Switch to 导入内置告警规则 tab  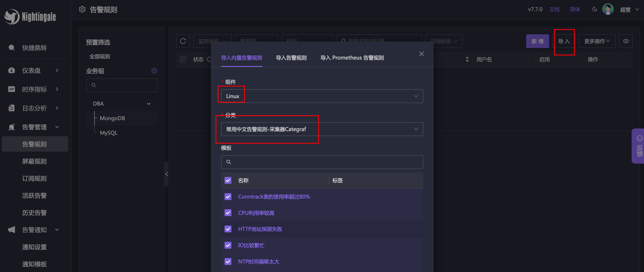(241, 58)
